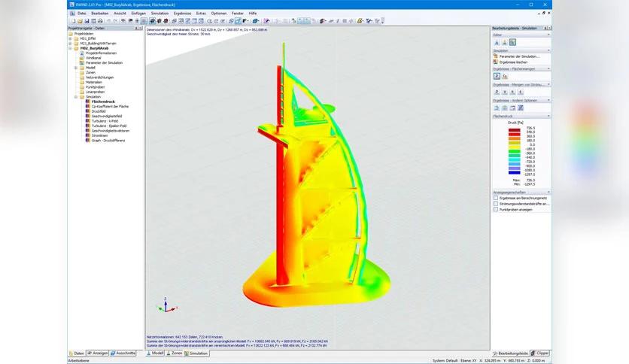Image resolution: width=629 pixels, height=364 pixels.
Task: Collapse Ergebnisse - Andere Optionen section
Action: click(x=548, y=100)
